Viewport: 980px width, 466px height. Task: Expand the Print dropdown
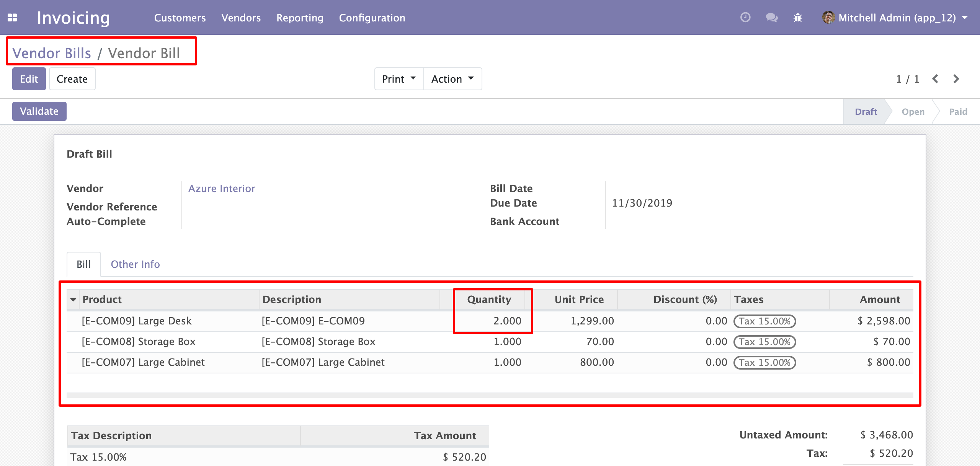point(399,79)
